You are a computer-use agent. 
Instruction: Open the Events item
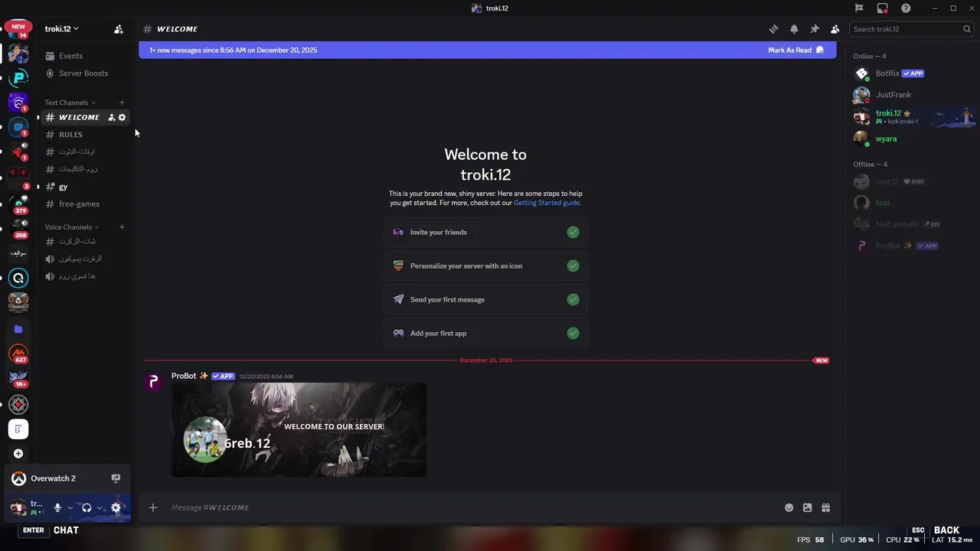(x=84, y=56)
